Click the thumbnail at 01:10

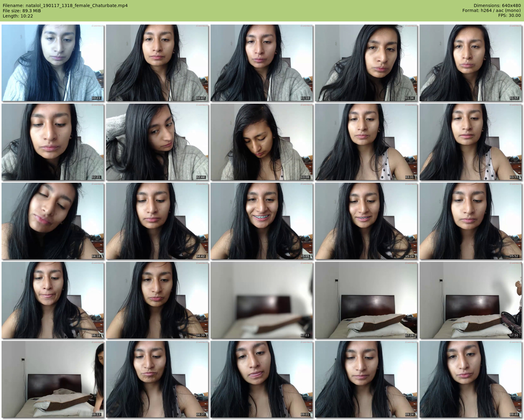[262, 63]
